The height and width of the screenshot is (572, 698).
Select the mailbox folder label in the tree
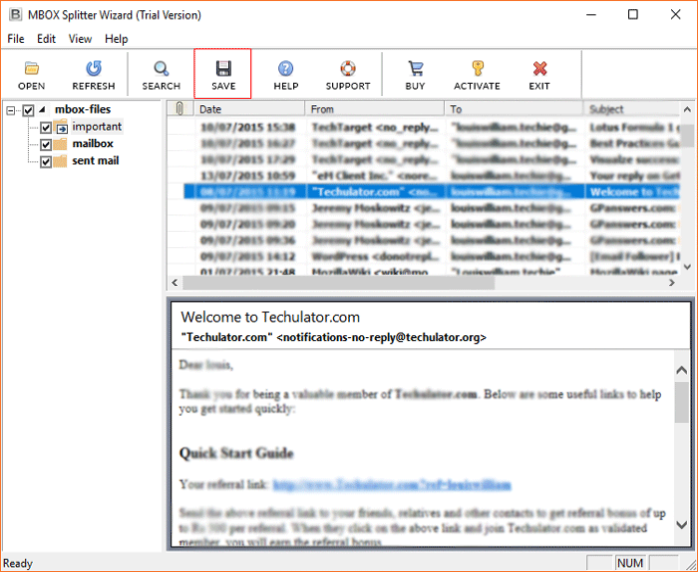coord(93,144)
